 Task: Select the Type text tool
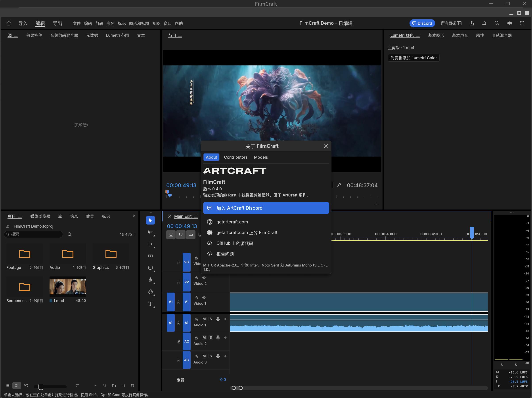(150, 304)
